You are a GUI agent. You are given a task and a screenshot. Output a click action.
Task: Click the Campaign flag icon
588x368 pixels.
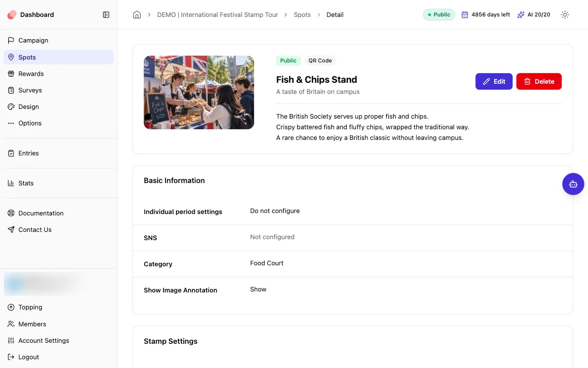point(11,41)
